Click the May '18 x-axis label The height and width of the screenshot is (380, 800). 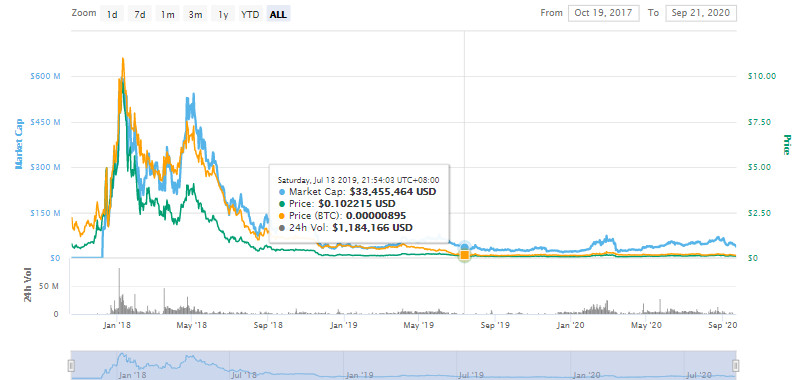(192, 324)
